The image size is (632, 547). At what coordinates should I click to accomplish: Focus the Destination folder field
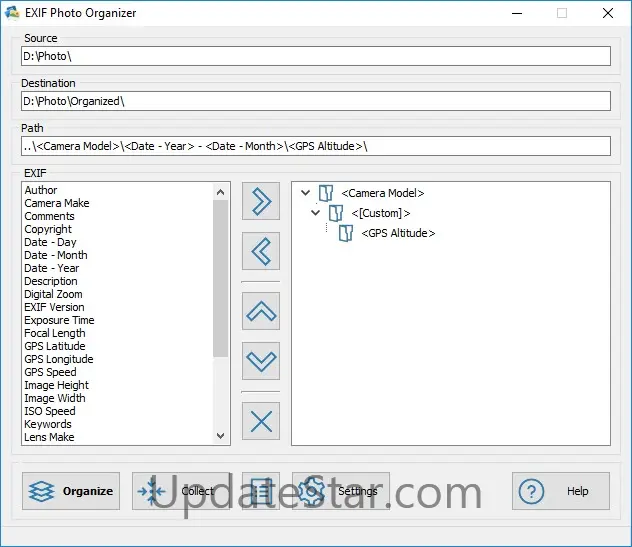click(x=315, y=101)
